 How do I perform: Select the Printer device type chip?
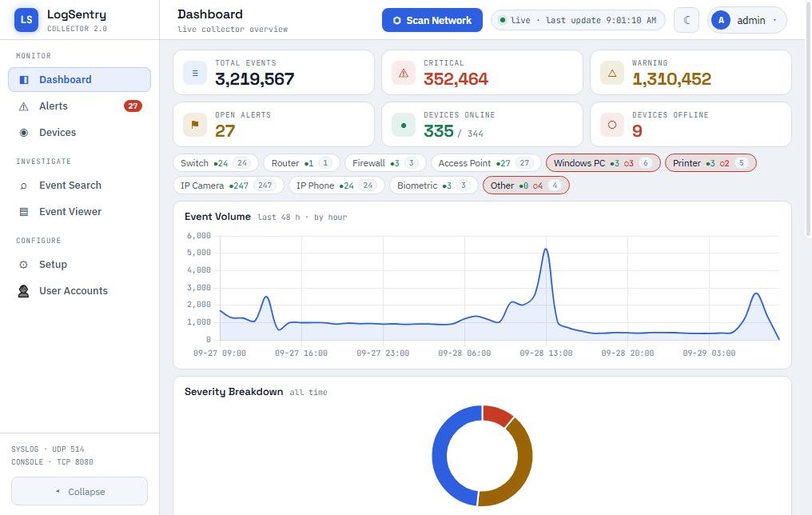710,162
